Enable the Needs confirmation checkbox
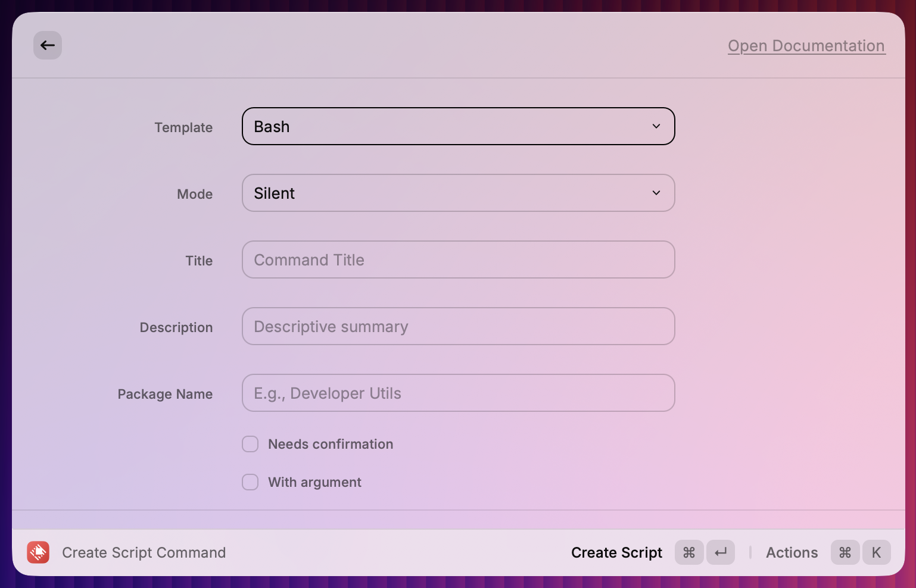The height and width of the screenshot is (588, 916). [x=250, y=444]
